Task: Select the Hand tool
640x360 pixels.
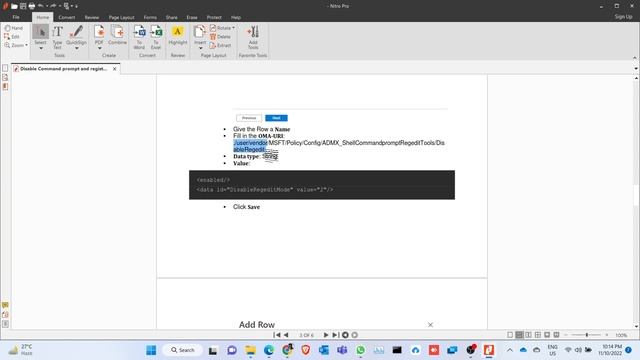Action: pyautogui.click(x=13, y=28)
